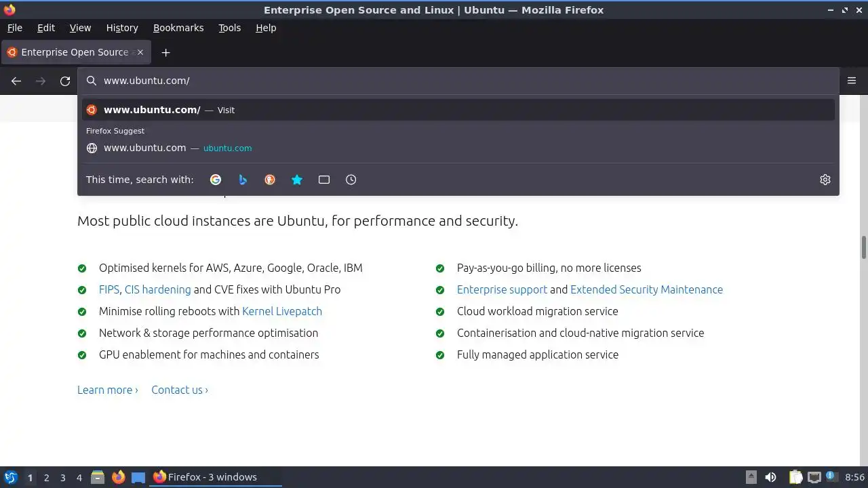Switch to workspace 1
The height and width of the screenshot is (488, 868).
coord(30,478)
